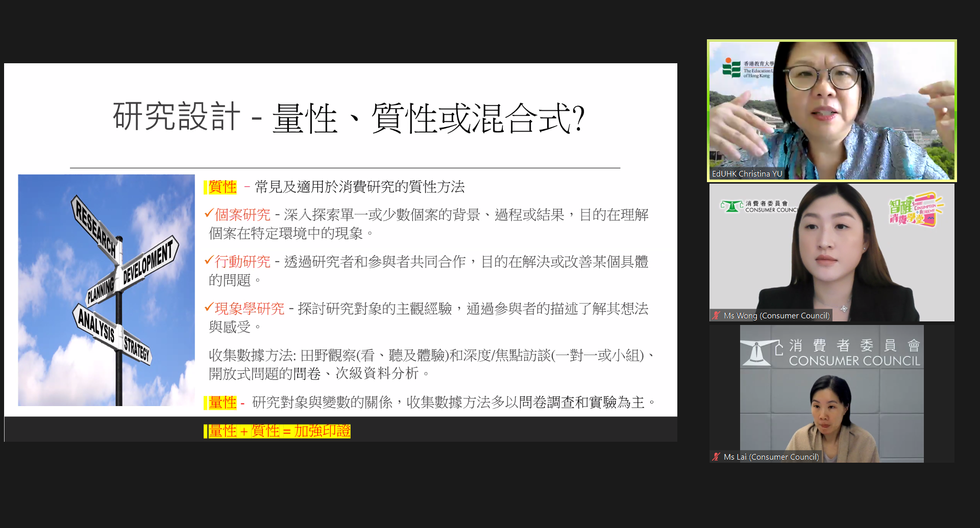Screen dimensions: 980x528
Task: Select the Ms Wong video tile
Action: (x=831, y=253)
